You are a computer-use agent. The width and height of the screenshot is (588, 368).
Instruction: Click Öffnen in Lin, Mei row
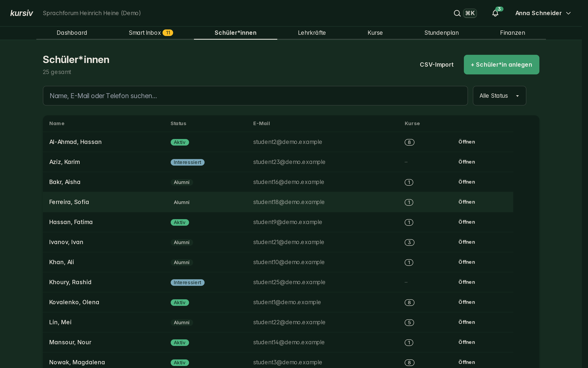pyautogui.click(x=466, y=322)
